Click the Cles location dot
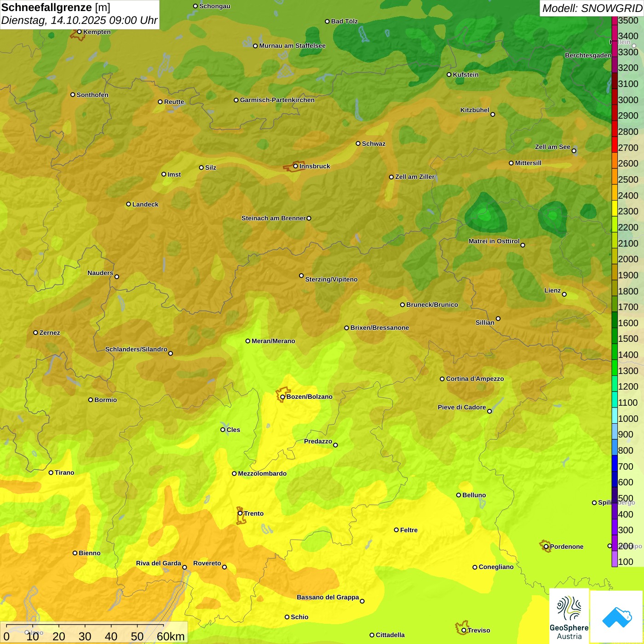644x644 pixels. click(x=223, y=430)
